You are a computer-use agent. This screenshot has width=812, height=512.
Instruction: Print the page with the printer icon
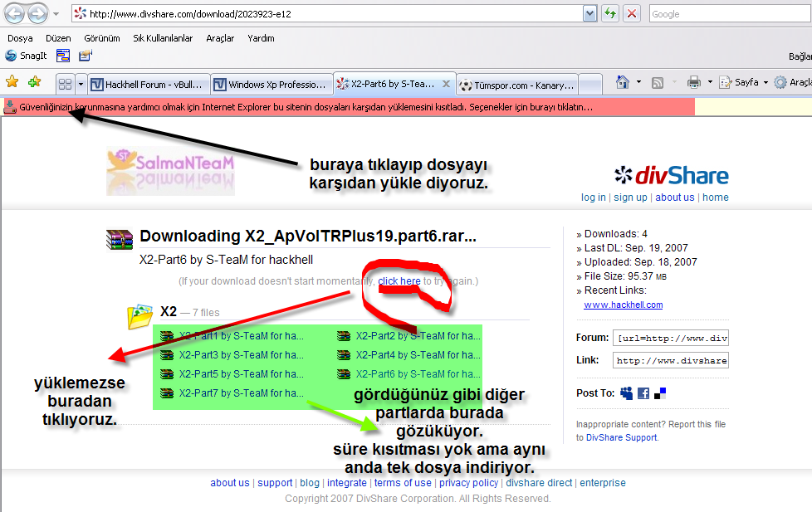(694, 82)
